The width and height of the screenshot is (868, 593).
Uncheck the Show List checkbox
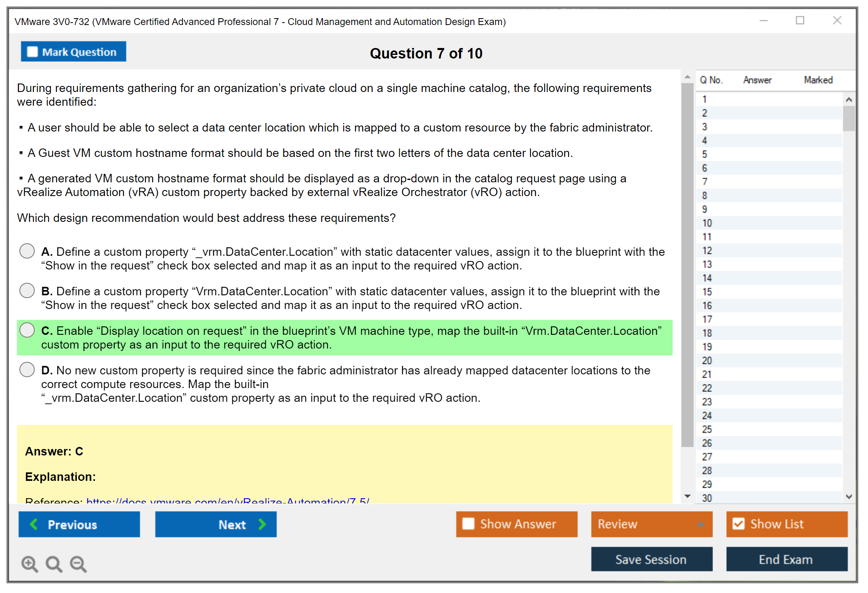[x=738, y=524]
